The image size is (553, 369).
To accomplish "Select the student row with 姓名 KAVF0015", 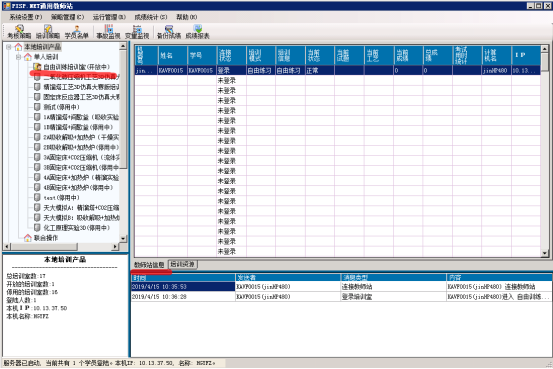I will pos(338,71).
